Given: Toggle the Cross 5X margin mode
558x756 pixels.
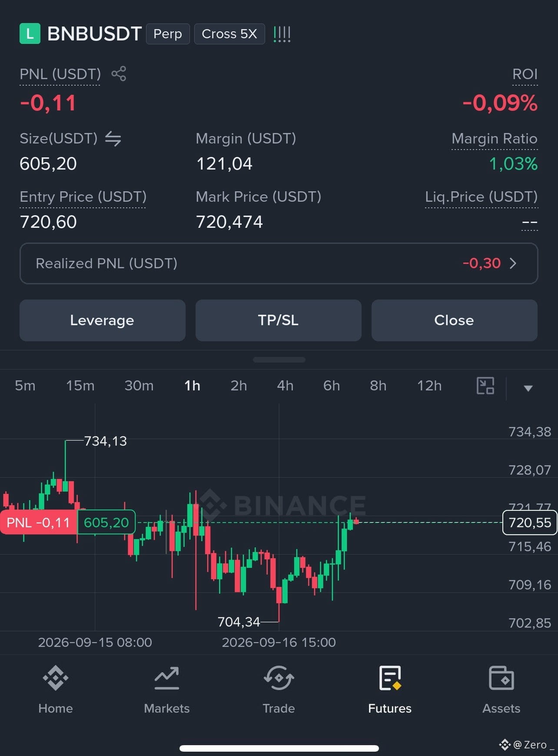Looking at the screenshot, I should 229,34.
